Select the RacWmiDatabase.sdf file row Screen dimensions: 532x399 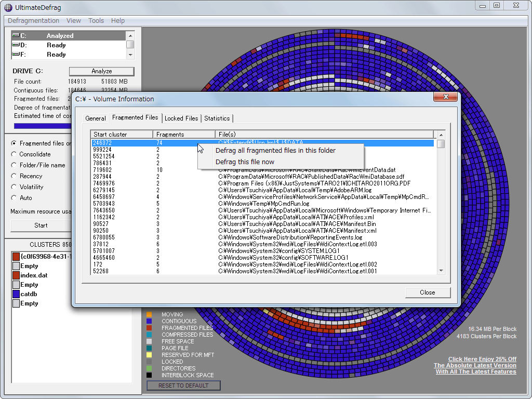[262, 177]
